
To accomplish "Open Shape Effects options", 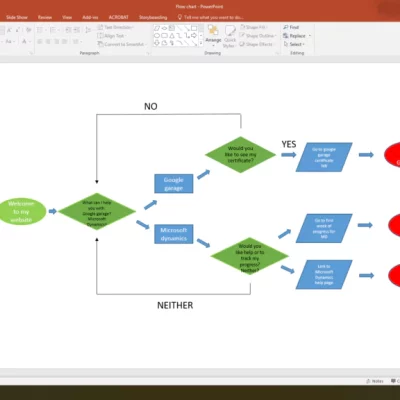I will [x=256, y=44].
